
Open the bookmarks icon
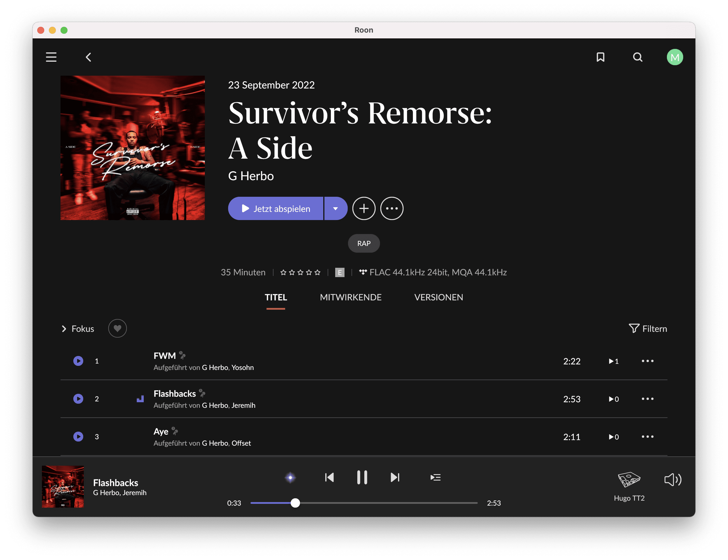pos(600,57)
